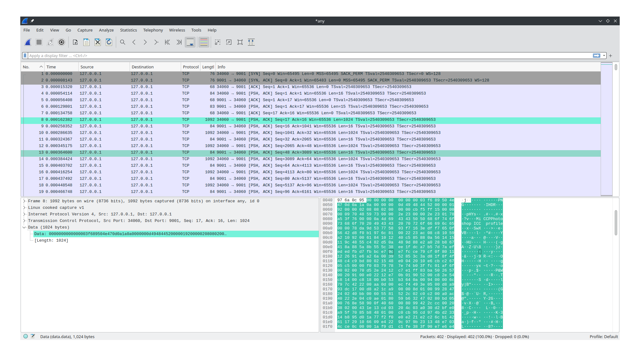Expand the Frame 8 details
The height and width of the screenshot is (364, 640).
(24, 201)
